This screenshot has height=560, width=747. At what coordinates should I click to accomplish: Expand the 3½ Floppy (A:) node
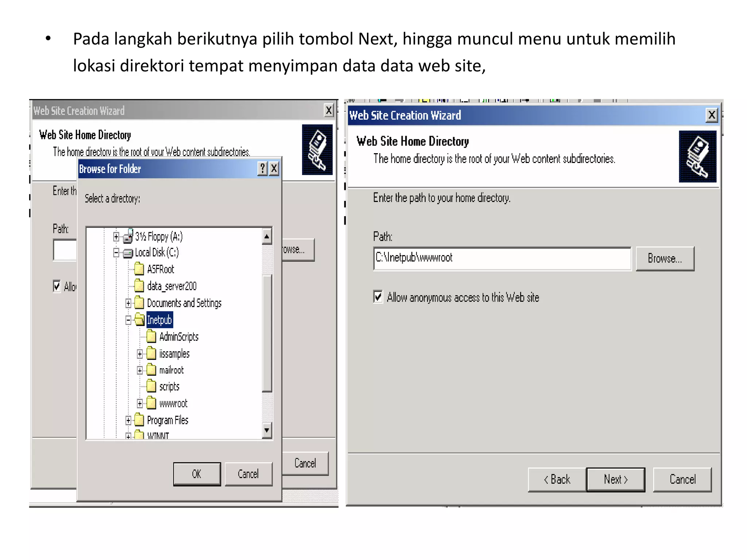116,237
